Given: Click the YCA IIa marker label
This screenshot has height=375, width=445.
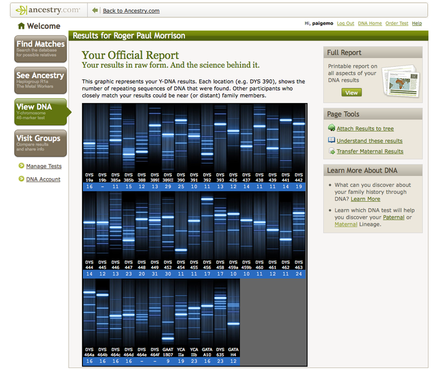Looking at the screenshot, I should 181,352.
